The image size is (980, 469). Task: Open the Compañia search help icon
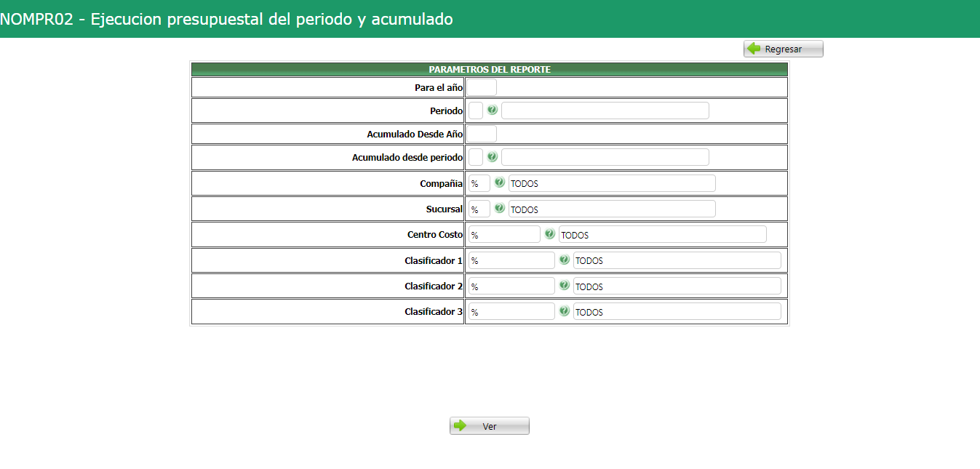499,183
